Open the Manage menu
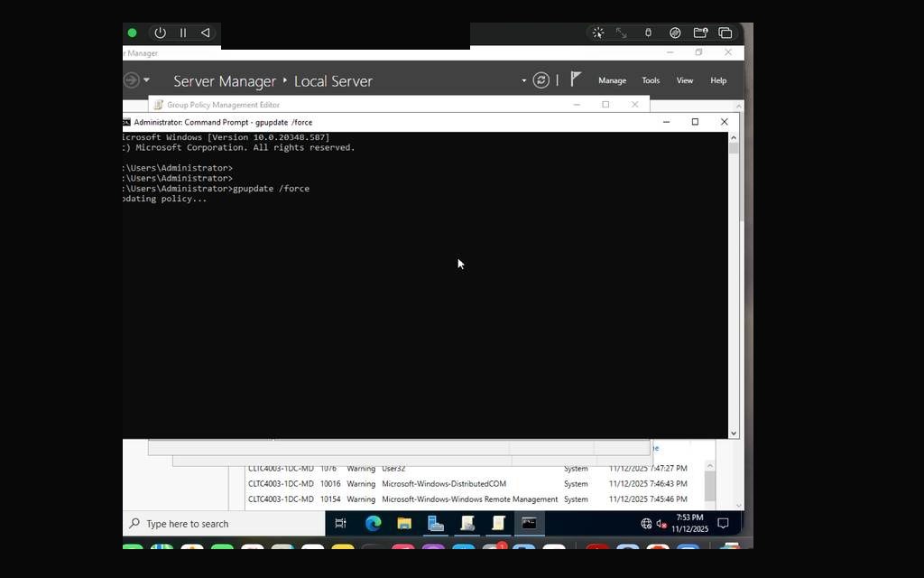The width and height of the screenshot is (924, 578). [613, 80]
